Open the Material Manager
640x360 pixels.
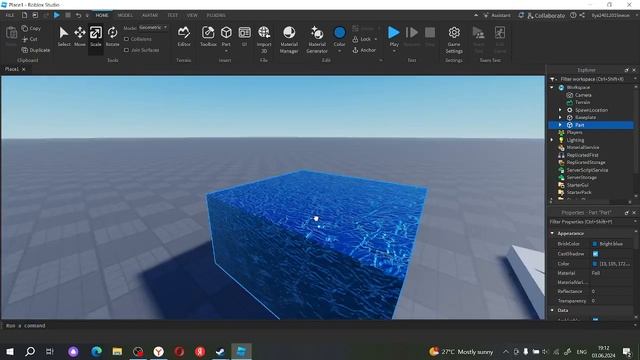(289, 40)
